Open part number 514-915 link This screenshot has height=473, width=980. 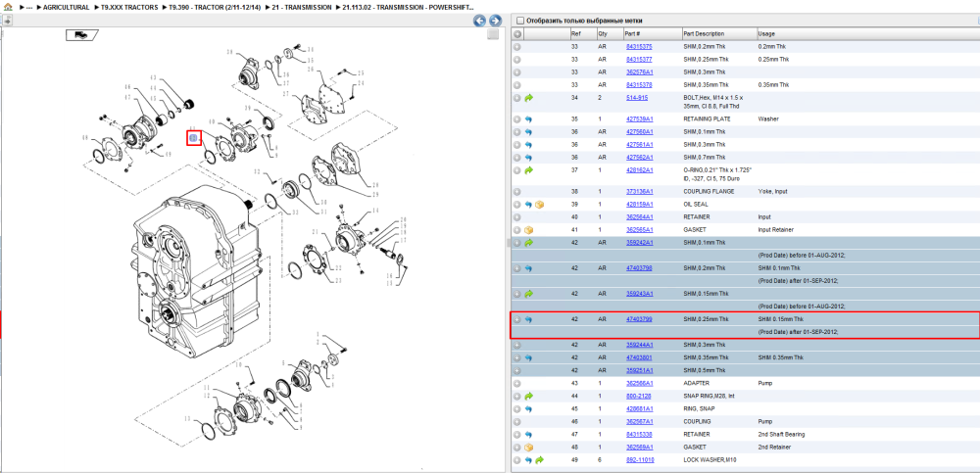pyautogui.click(x=638, y=98)
